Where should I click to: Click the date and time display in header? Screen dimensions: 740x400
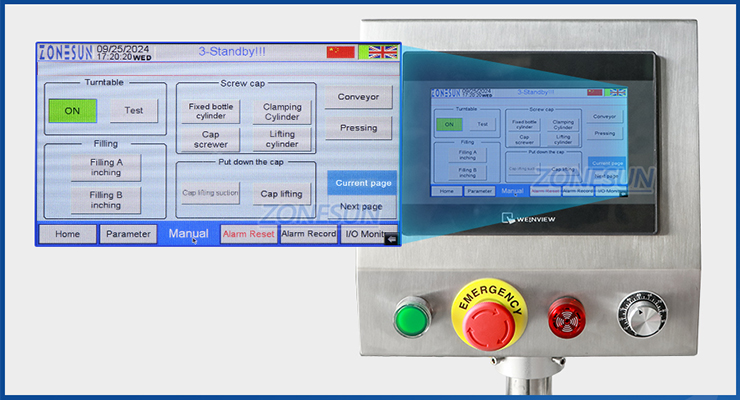coord(124,52)
